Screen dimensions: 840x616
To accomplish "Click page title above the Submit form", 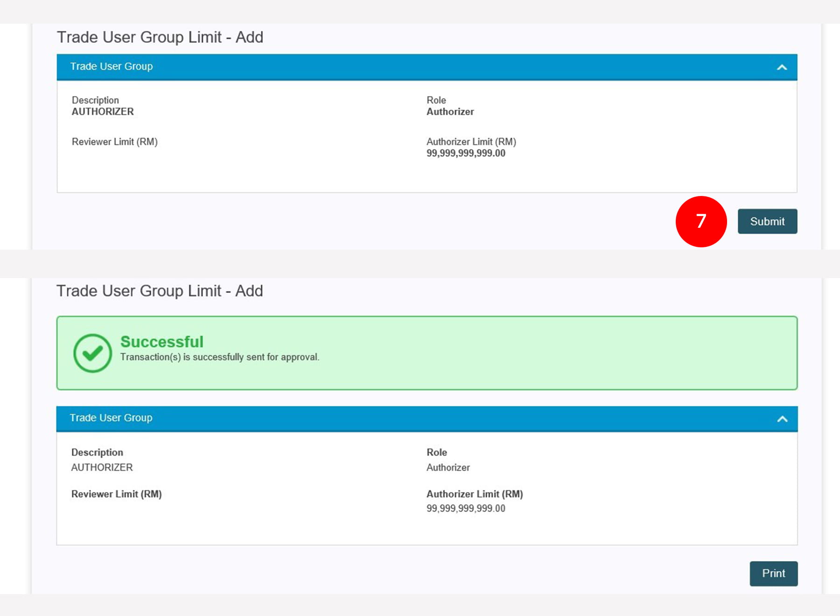I will [x=160, y=37].
